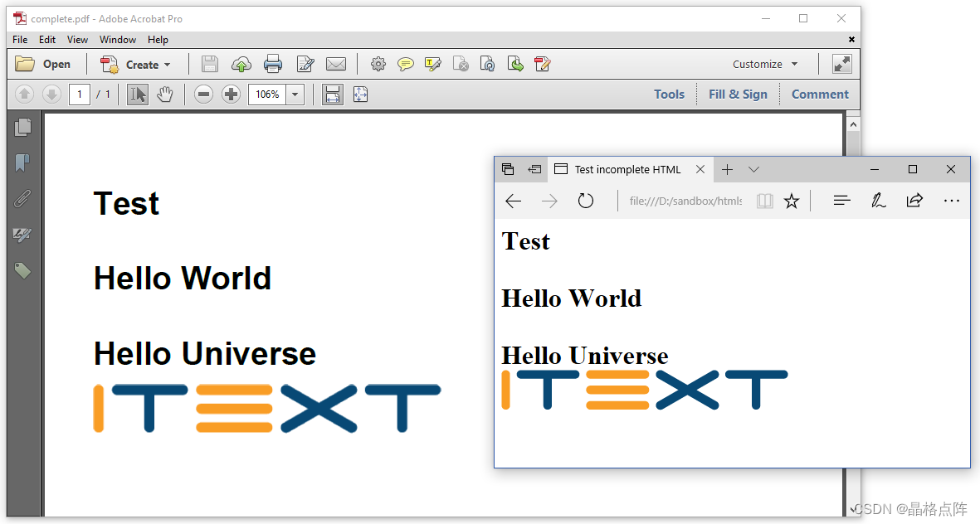Open the Help menu in Acrobat
Image resolution: width=980 pixels, height=524 pixels.
pos(158,39)
